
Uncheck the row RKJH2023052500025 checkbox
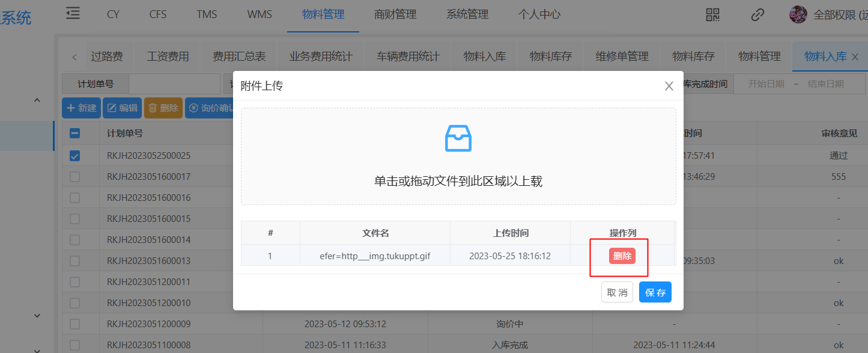click(75, 156)
